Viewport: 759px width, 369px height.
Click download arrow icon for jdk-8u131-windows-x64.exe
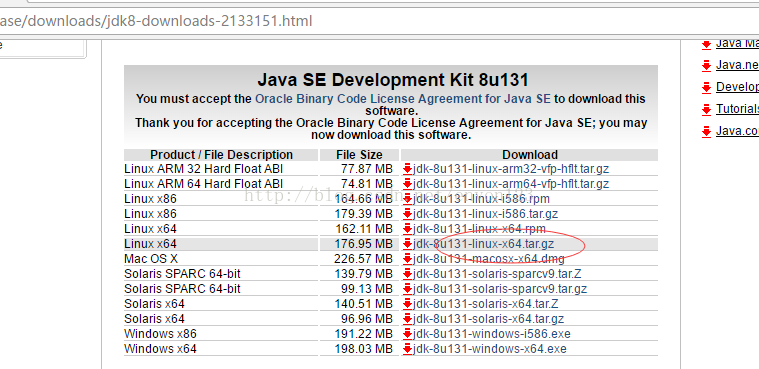408,349
